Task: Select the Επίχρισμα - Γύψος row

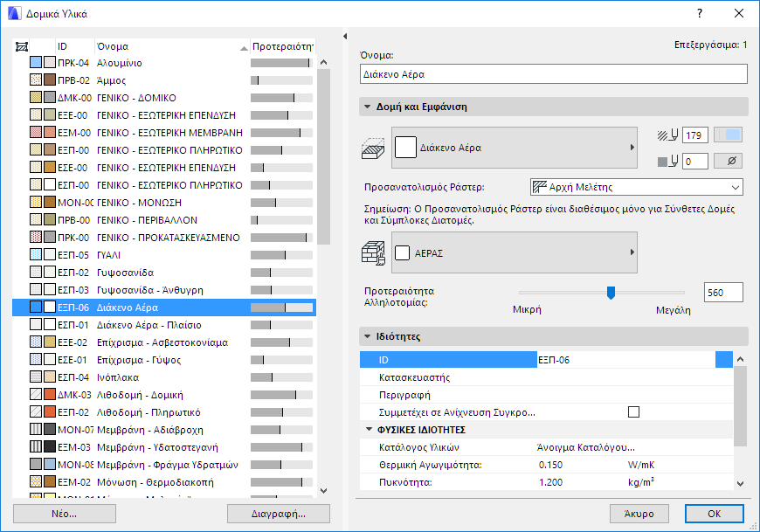Action: (x=164, y=360)
